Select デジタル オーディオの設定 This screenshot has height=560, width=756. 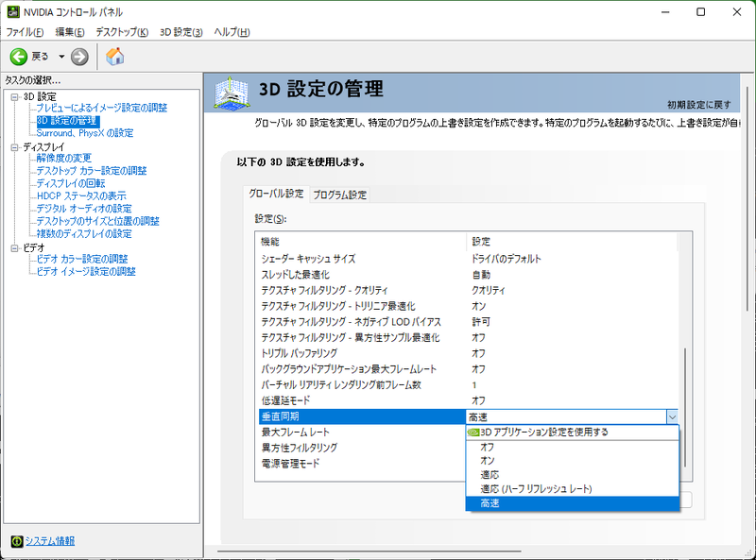pos(84,208)
